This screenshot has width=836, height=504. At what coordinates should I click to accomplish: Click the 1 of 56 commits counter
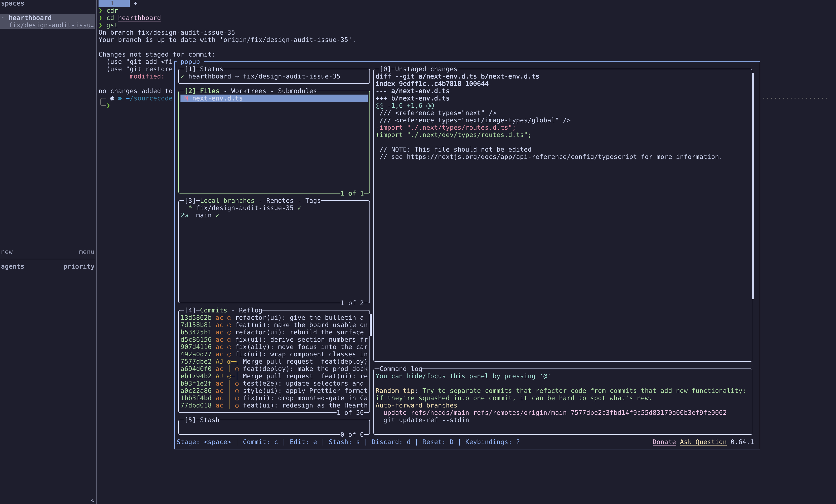click(350, 413)
